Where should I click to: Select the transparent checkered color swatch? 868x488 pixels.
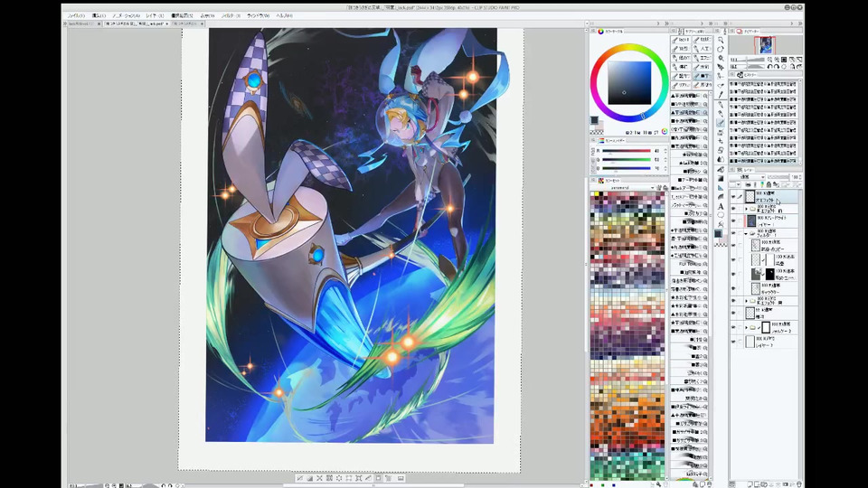596,132
